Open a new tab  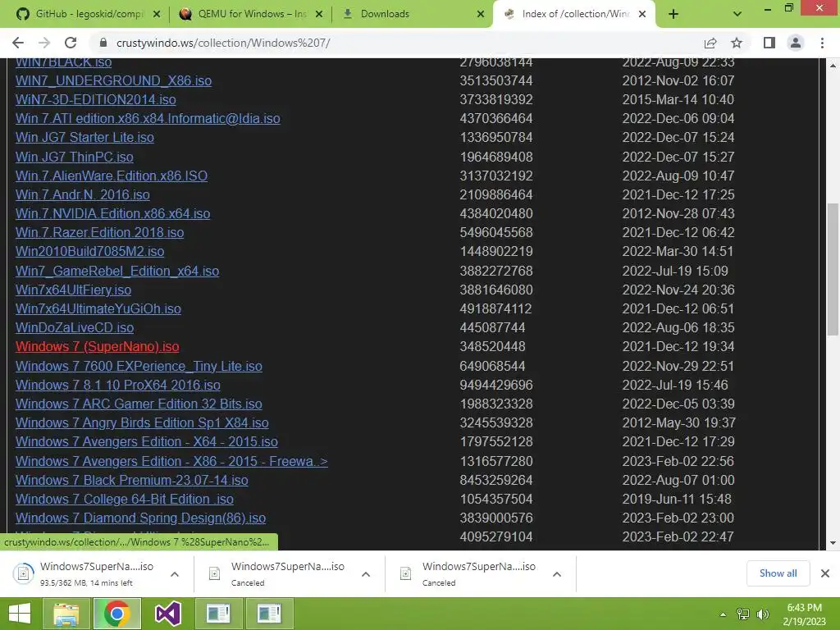pos(673,14)
